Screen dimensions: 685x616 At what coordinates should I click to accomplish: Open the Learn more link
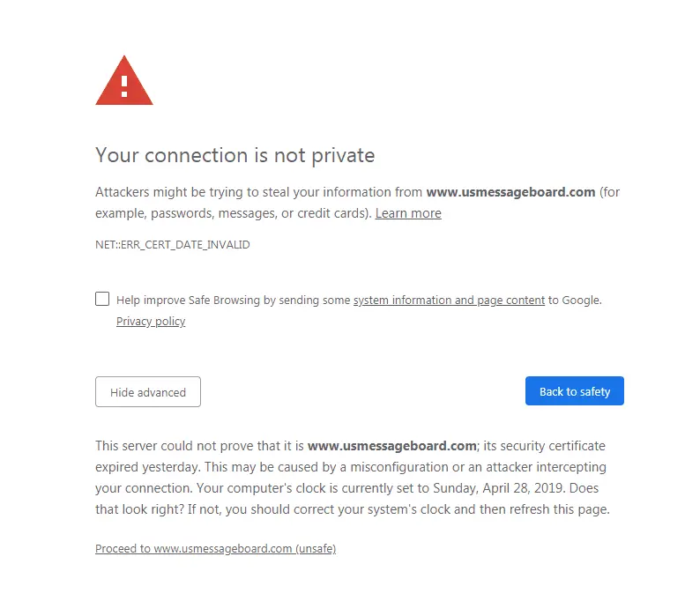pos(408,213)
